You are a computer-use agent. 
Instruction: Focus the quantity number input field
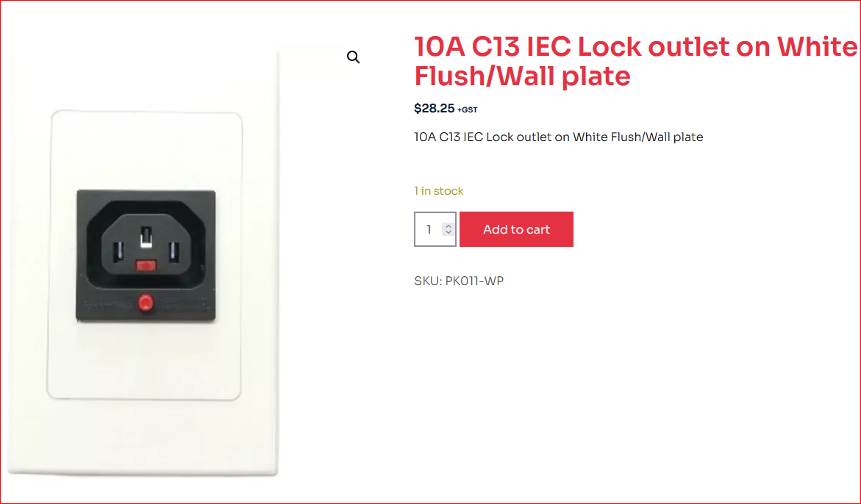[429, 230]
